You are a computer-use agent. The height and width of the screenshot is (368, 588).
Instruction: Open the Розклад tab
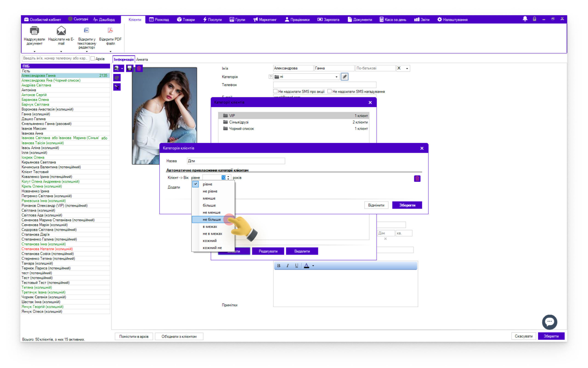[x=159, y=20]
